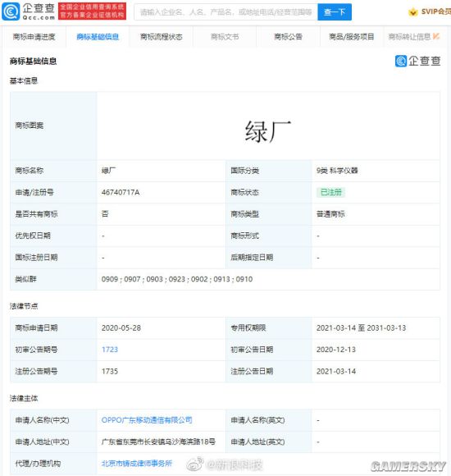Click the 绿厂 trademark image
The width and height of the screenshot is (451, 476).
(268, 132)
